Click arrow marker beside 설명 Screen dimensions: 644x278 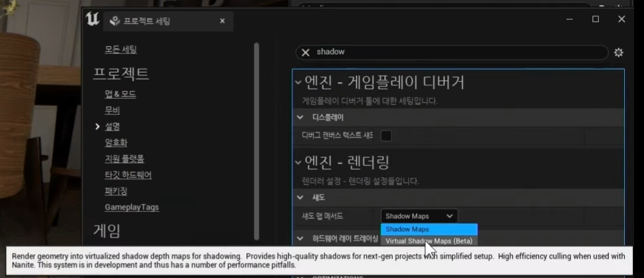coord(97,127)
